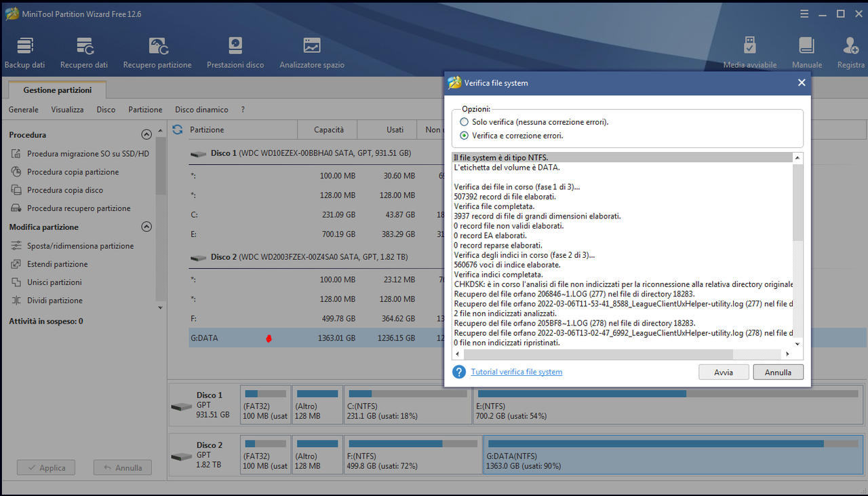Viewport: 868px width, 496px height.
Task: Open Analizzatore spazio tool
Action: pos(312,53)
